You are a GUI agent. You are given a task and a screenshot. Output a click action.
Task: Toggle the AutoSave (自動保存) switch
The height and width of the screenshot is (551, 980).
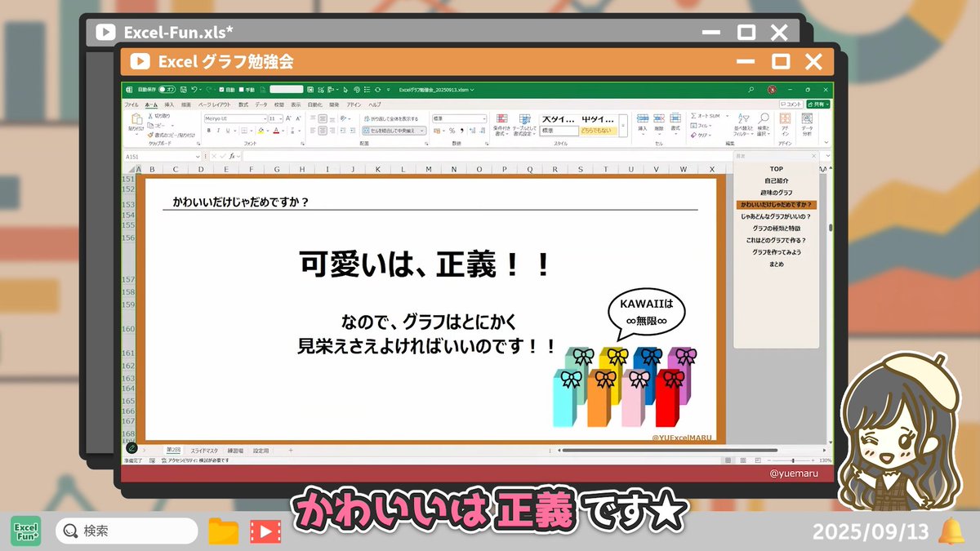pos(167,89)
